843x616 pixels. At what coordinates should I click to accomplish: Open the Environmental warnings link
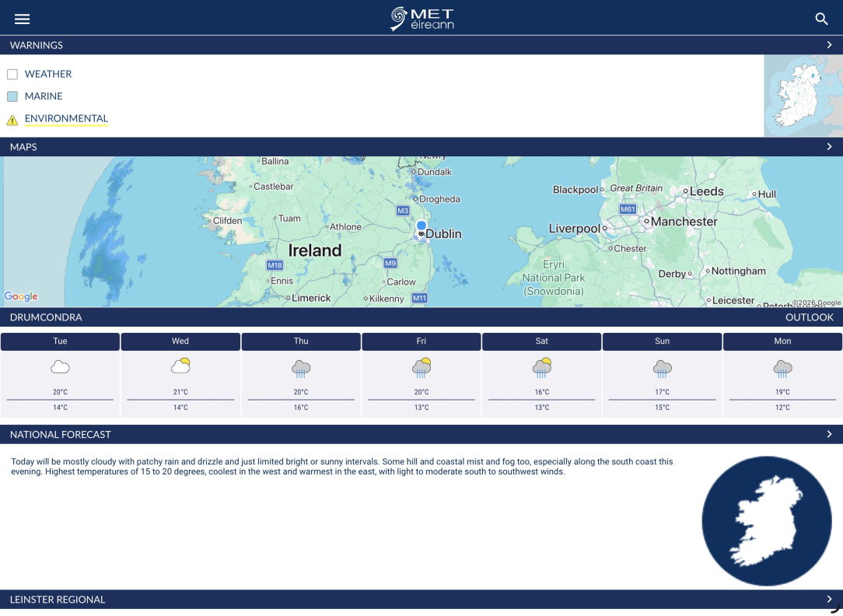click(x=66, y=118)
